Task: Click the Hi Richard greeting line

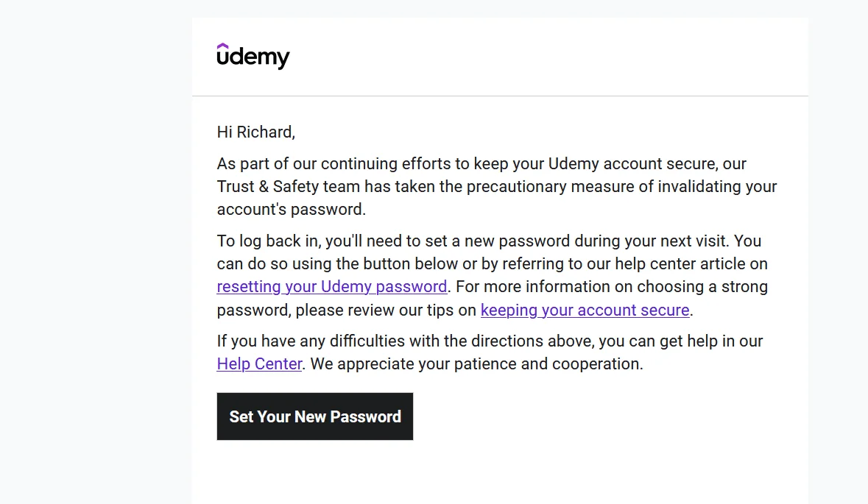Action: click(255, 132)
